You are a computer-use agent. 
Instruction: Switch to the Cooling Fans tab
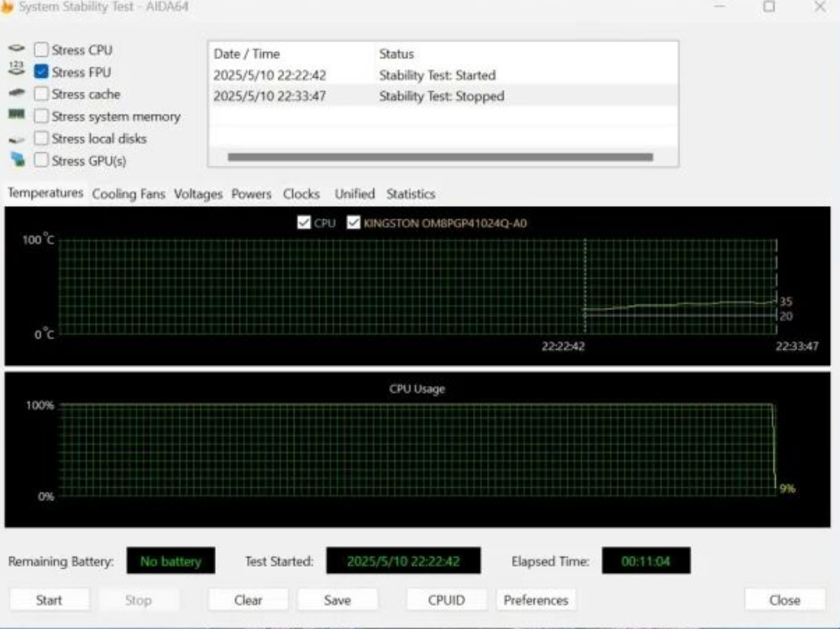tap(128, 194)
